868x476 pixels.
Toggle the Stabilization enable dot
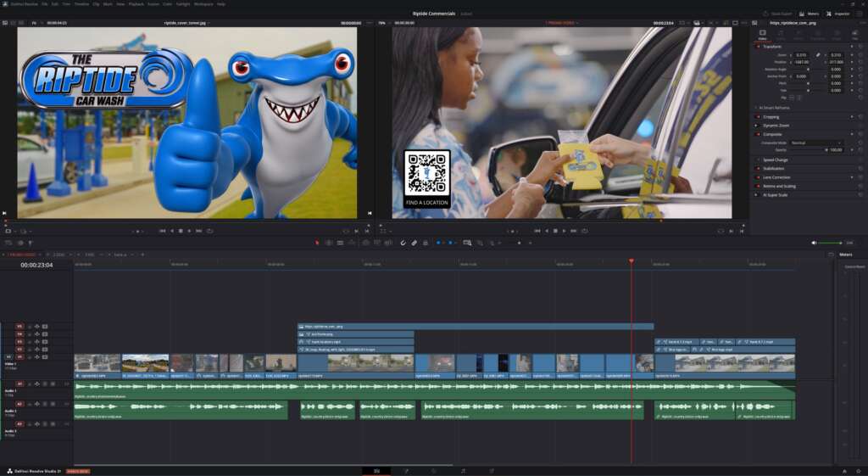(758, 169)
